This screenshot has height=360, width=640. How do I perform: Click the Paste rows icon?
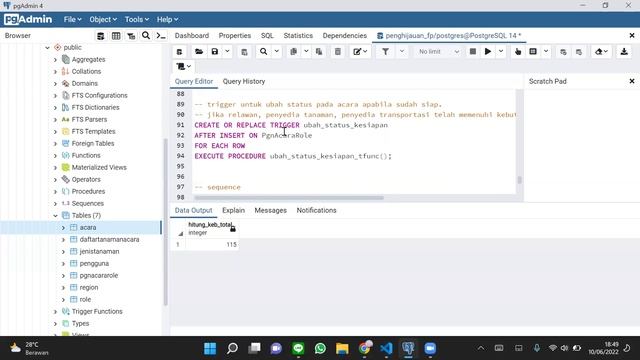pyautogui.click(x=319, y=52)
